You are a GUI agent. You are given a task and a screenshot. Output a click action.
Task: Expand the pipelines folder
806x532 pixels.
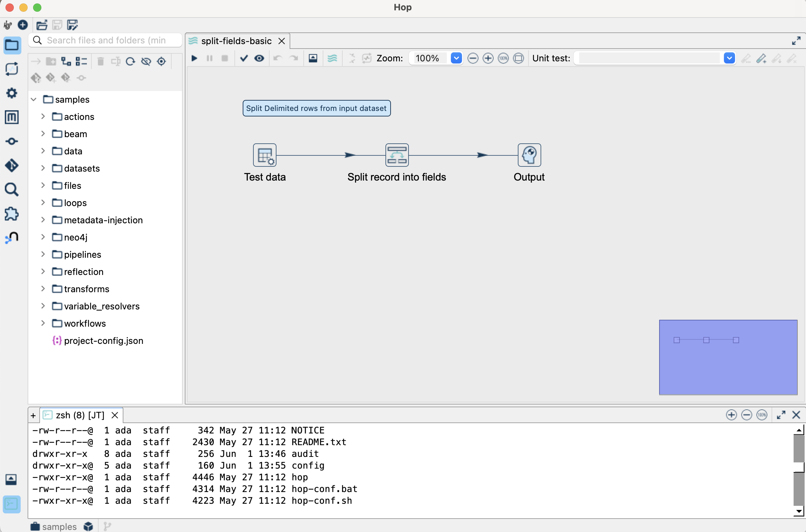click(43, 254)
